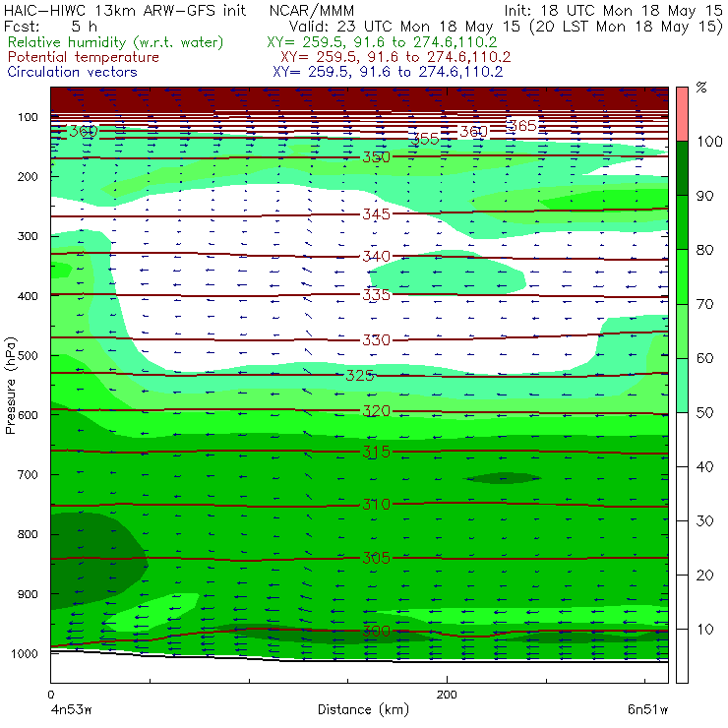Click the 315 potential temperature contour label
This screenshot has width=728, height=728.
(376, 452)
